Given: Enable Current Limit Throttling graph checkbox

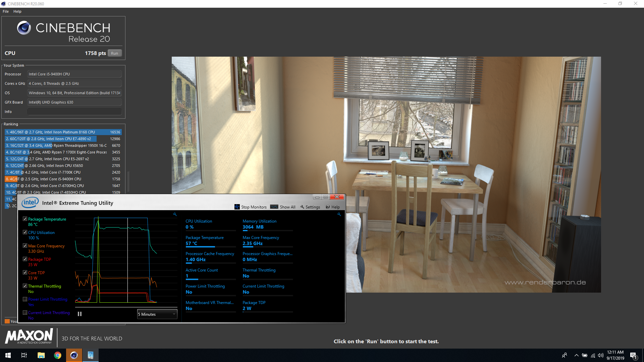Looking at the screenshot, I should [25, 313].
